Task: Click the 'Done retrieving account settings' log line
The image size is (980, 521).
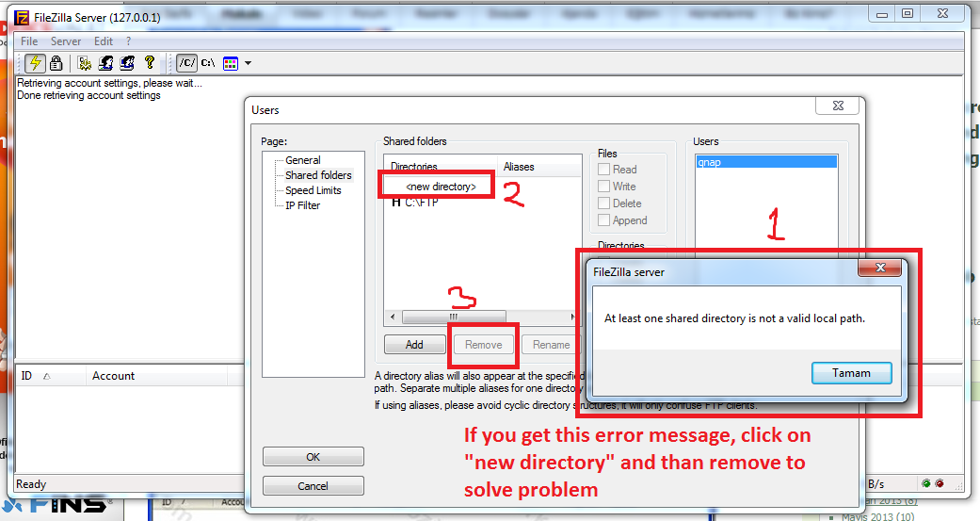Action: [x=88, y=95]
